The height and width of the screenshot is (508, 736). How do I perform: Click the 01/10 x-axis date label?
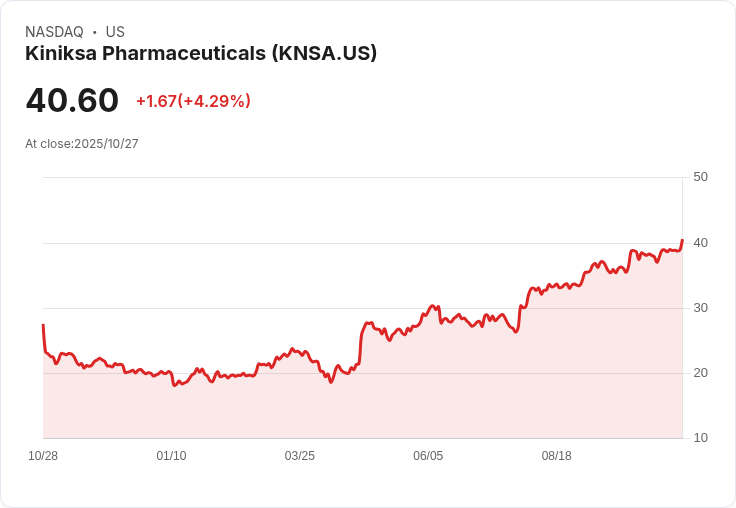(x=171, y=456)
